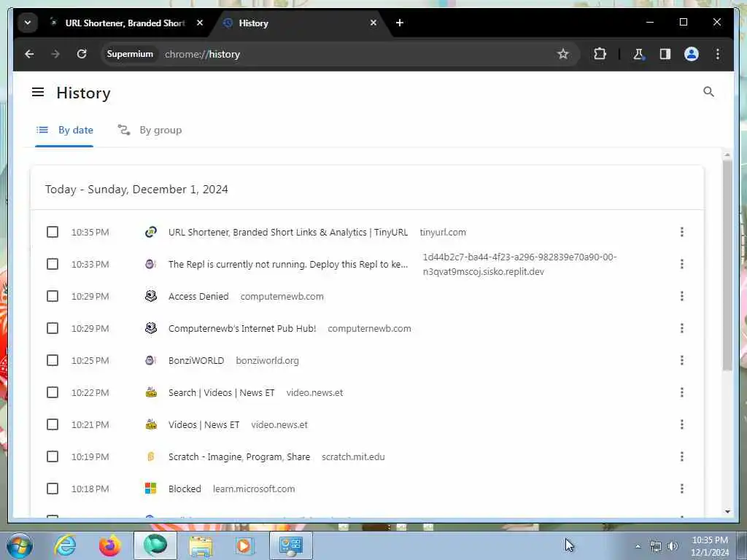
Task: Open the Access Denied history link
Action: coord(198,296)
